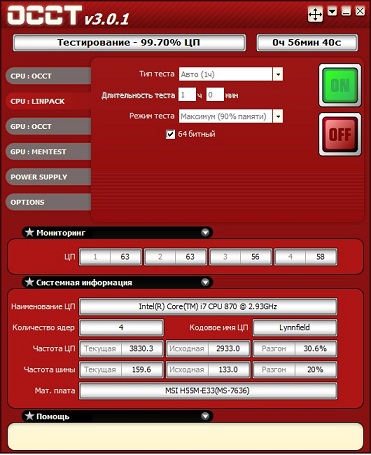Click the Lynnfield code name field
The image size is (371, 455).
[x=295, y=328]
